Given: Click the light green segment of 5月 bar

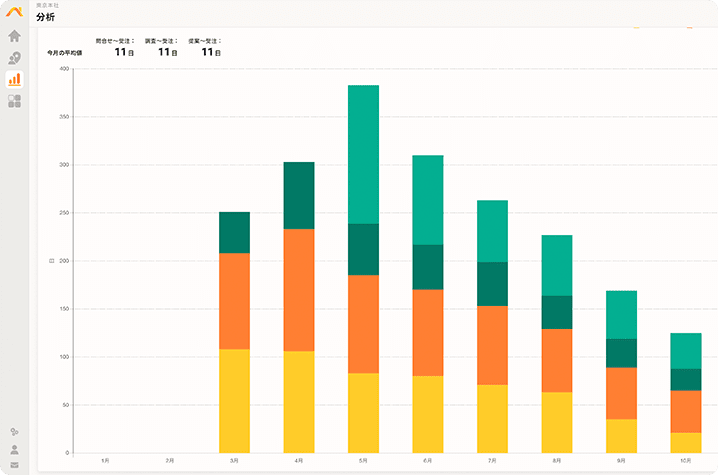Looking at the screenshot, I should pos(363,154).
